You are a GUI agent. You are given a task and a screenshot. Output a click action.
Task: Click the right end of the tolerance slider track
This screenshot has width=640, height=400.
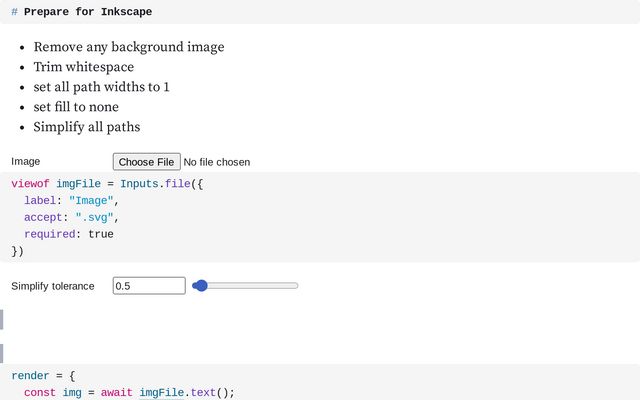pos(296,286)
